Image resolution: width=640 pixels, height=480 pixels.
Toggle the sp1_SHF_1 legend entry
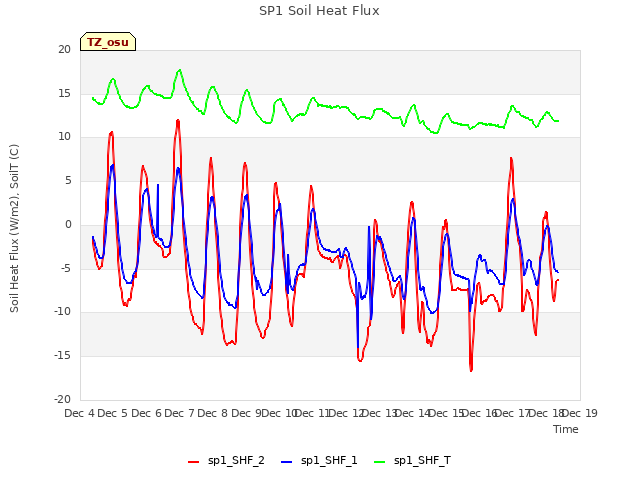pyautogui.click(x=319, y=461)
